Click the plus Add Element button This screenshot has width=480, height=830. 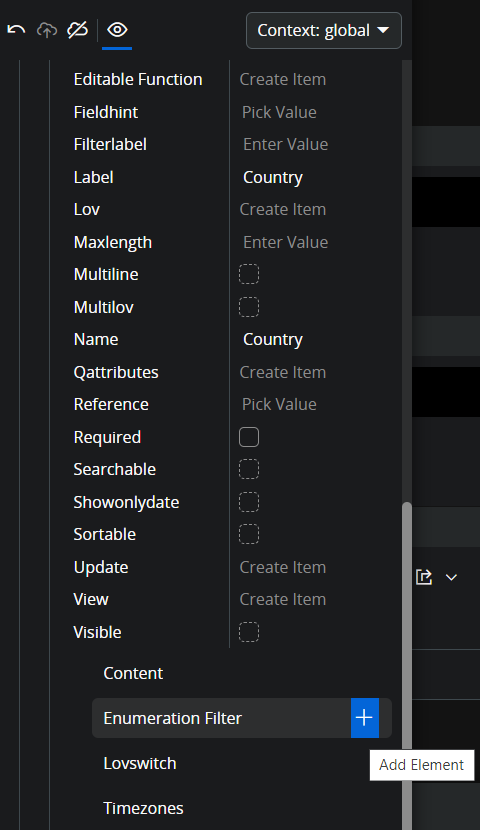click(x=364, y=718)
